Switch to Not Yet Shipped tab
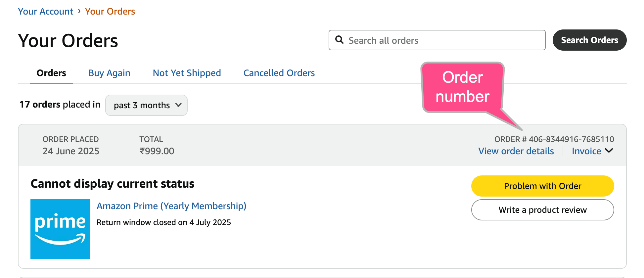Viewport: 644px width, 278px height. coord(187,73)
